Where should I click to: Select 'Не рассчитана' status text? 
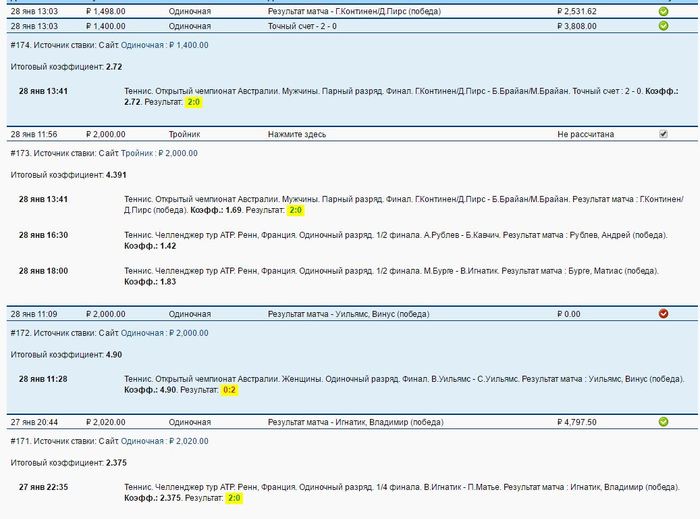tap(585, 134)
